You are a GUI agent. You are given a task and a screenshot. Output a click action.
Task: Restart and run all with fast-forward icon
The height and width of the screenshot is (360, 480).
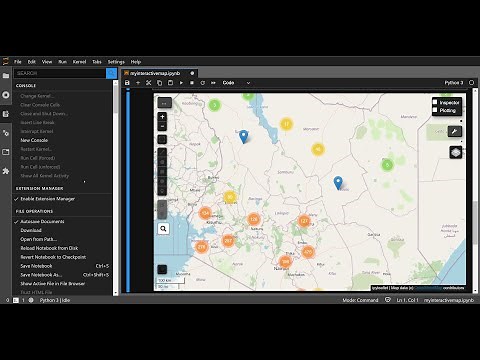[213, 83]
